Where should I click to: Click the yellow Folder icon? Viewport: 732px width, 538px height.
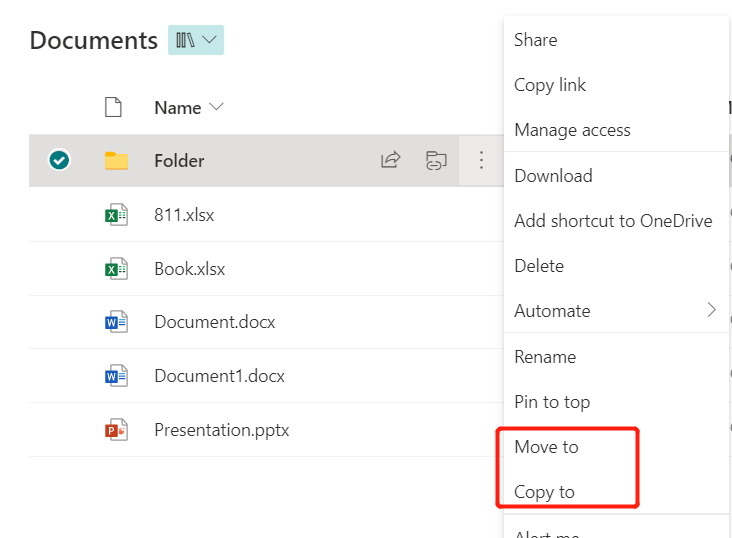click(x=117, y=160)
